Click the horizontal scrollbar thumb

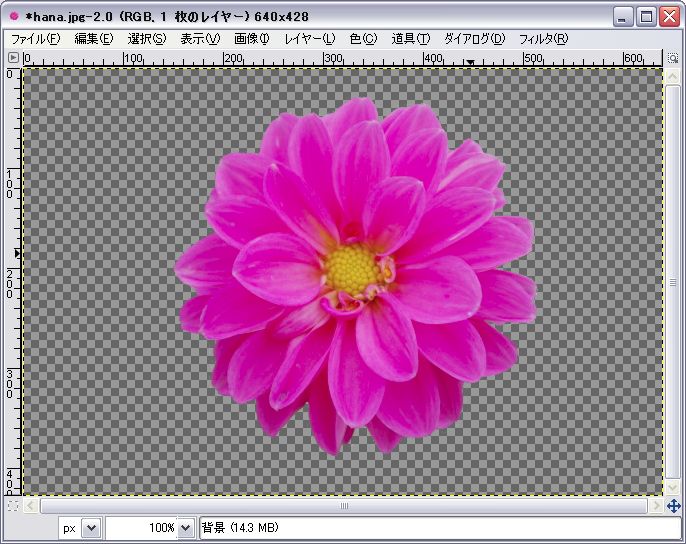[x=344, y=506]
